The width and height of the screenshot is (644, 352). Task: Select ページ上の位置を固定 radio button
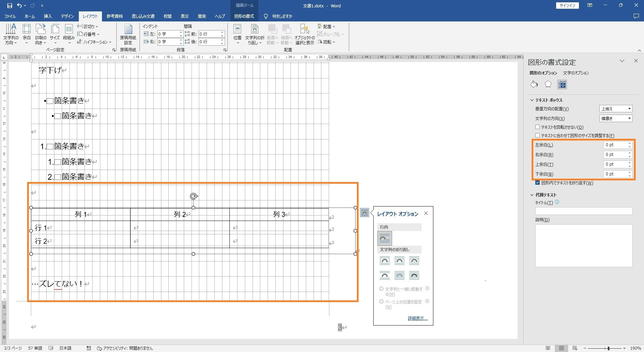coord(381,301)
